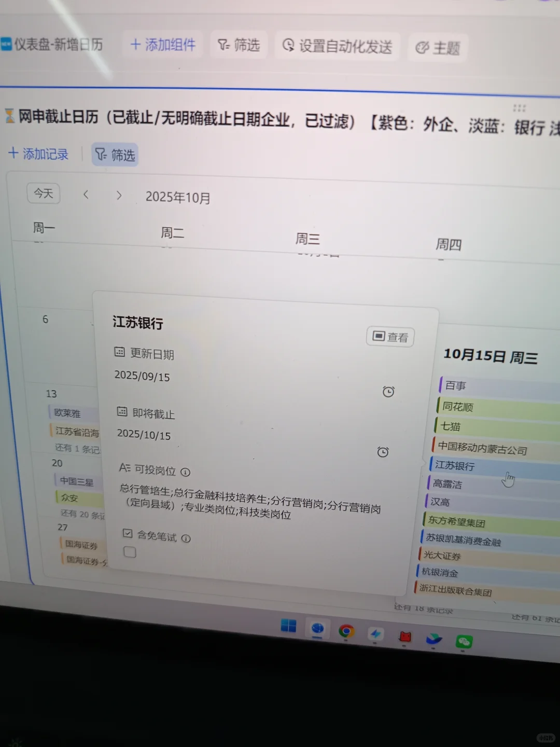
Task: Open the blue lightning app in taskbar
Action: point(375,634)
